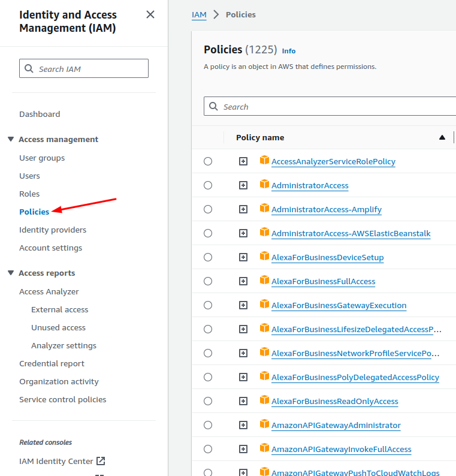456x476 pixels.
Task: Expand AlexaForBusinessNetworkProfileServicePo… row details
Action: click(x=243, y=353)
